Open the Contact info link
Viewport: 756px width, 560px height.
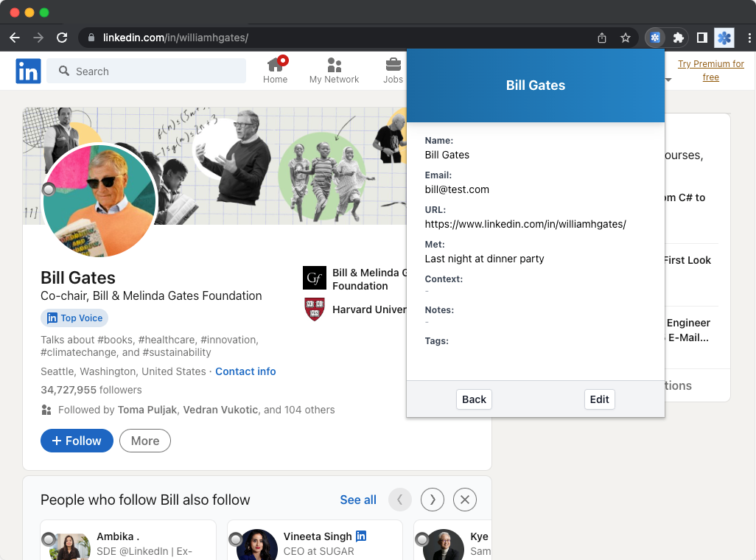pyautogui.click(x=245, y=371)
